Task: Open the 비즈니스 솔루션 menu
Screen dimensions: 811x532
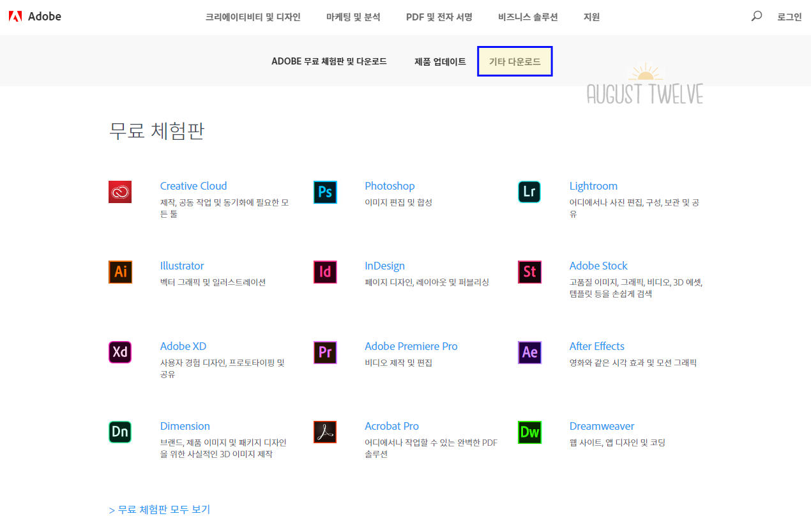Action: (528, 17)
